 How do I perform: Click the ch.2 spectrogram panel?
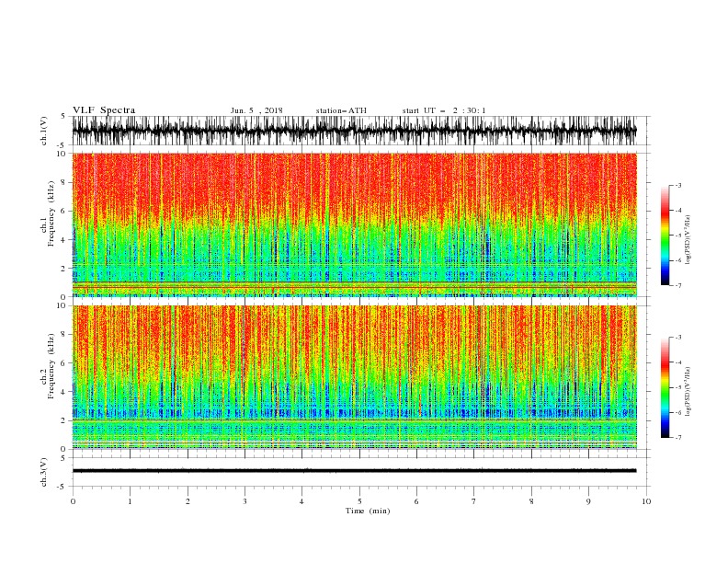pyautogui.click(x=354, y=377)
